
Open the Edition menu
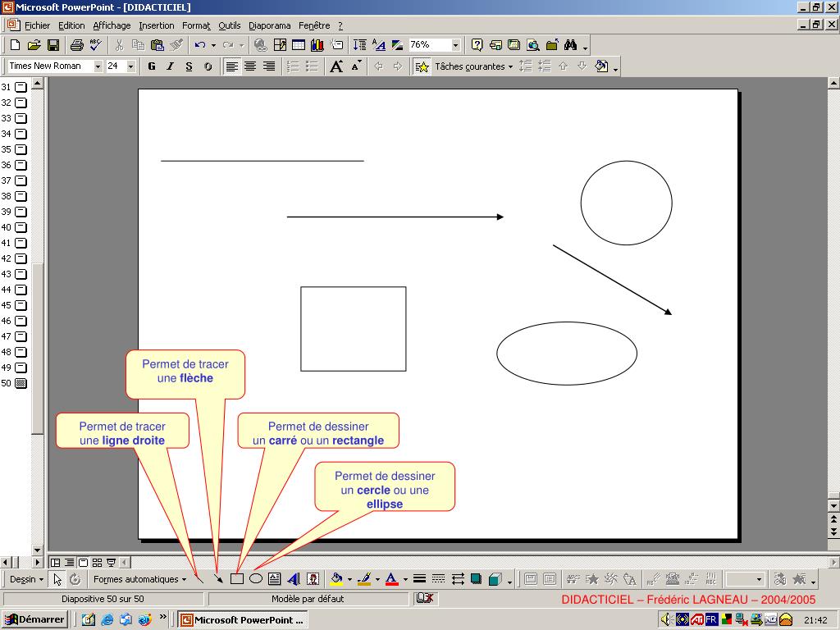(x=71, y=25)
